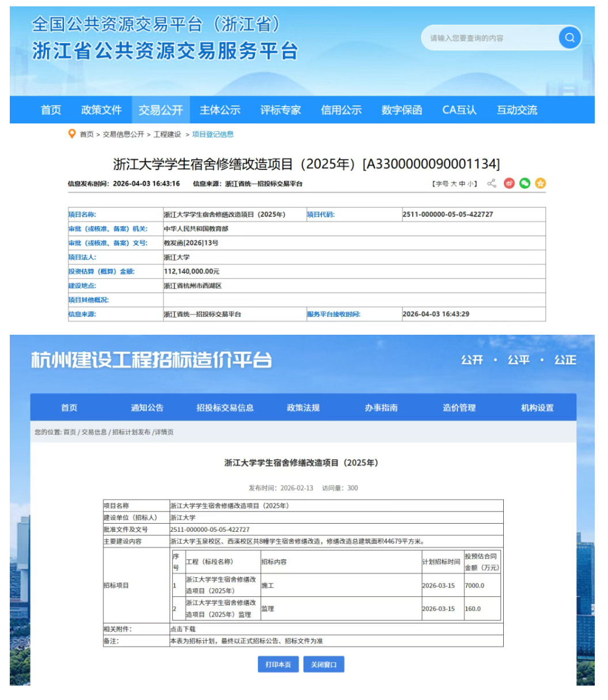Open 机构设置 on the Hangzhou platform menu
608x700 pixels.
[x=537, y=407]
